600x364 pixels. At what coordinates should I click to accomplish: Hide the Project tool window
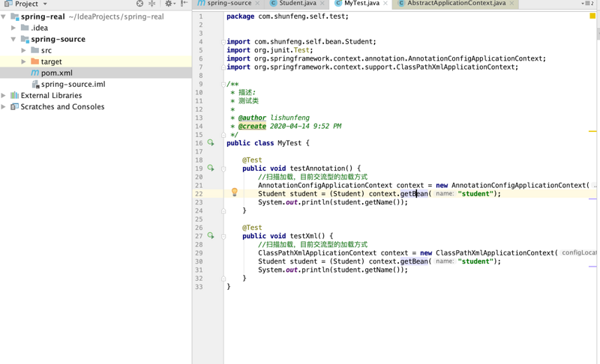pos(184,4)
